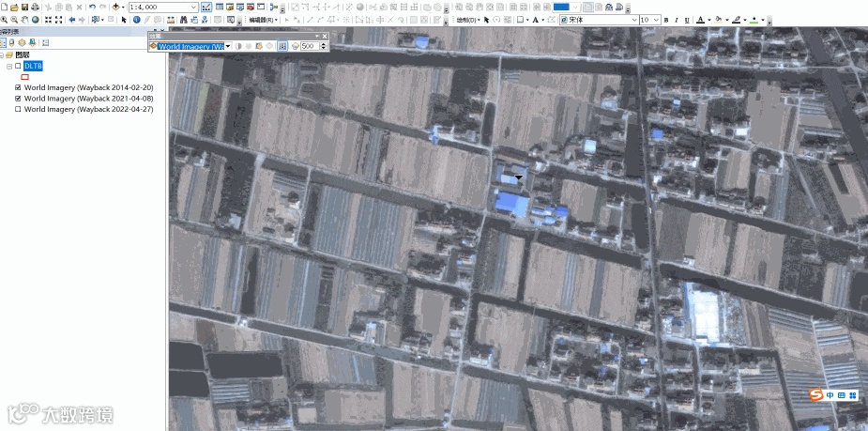Choose the Select Features tool

(x=95, y=20)
